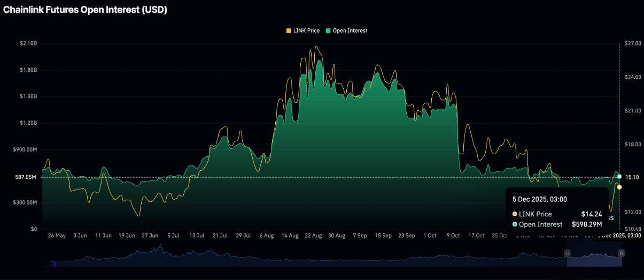Click the green dot in the tooltip
The height and width of the screenshot is (280, 644).
[515, 224]
